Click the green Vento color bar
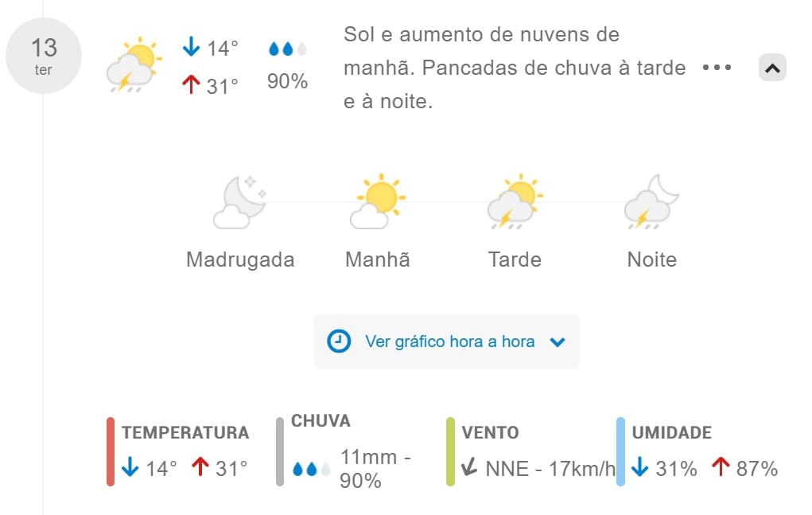This screenshot has width=812, height=515. click(x=450, y=452)
